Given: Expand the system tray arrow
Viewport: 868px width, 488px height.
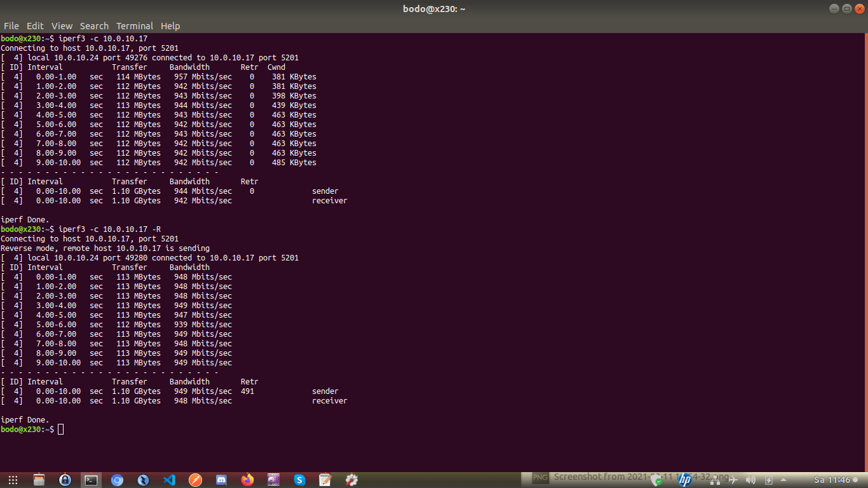Looking at the screenshot, I should tap(783, 480).
